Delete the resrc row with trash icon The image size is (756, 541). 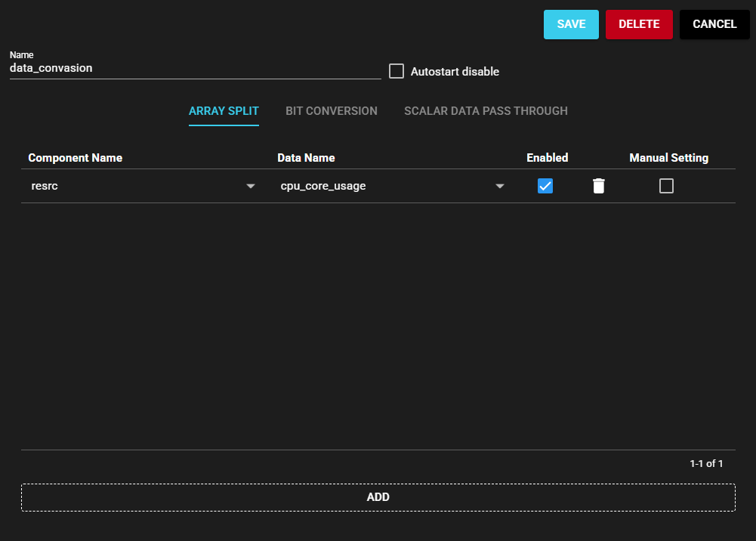[x=598, y=186]
